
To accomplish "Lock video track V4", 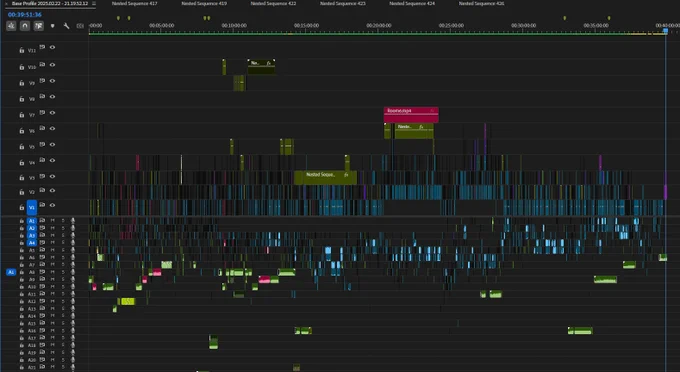I will 21,163.
